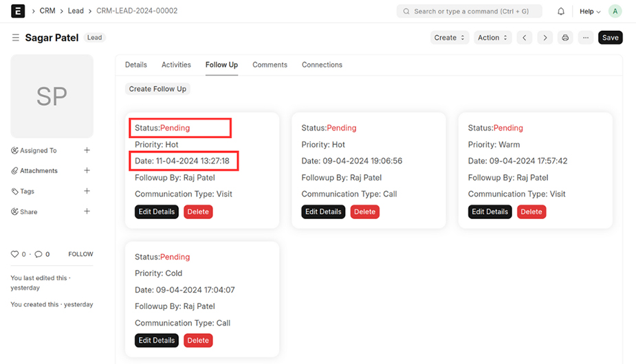Expand the Help dropdown menu
The width and height of the screenshot is (636, 364).
tap(589, 12)
